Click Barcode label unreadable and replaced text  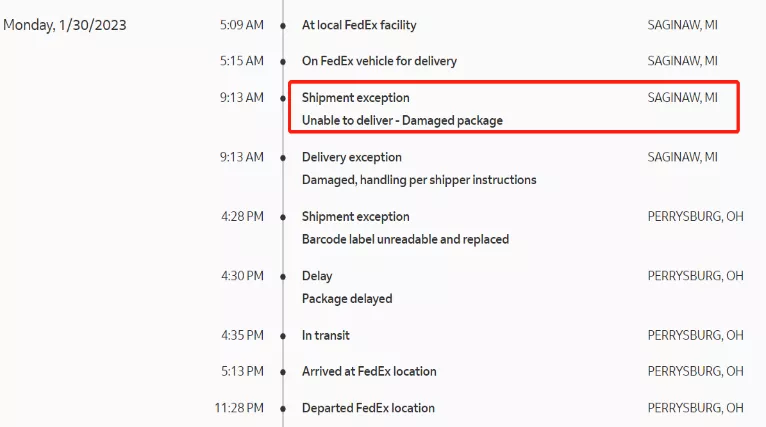405,240
